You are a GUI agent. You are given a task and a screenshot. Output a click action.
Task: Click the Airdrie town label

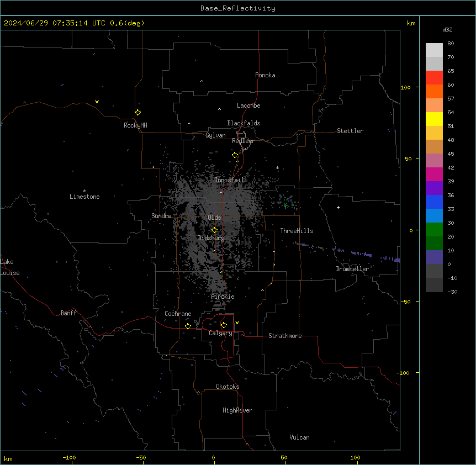pyautogui.click(x=223, y=297)
